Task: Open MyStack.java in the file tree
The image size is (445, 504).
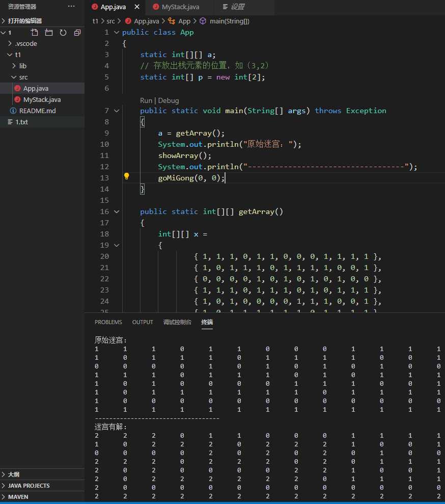Action: click(42, 100)
